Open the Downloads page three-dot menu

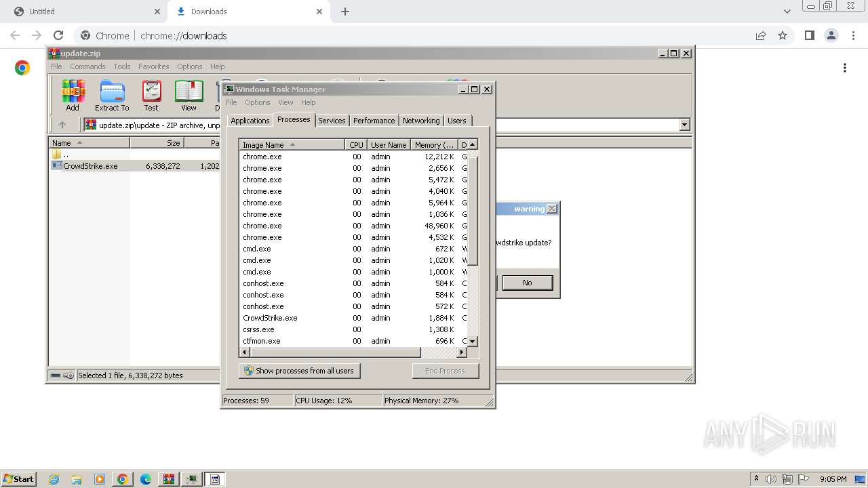[x=845, y=68]
